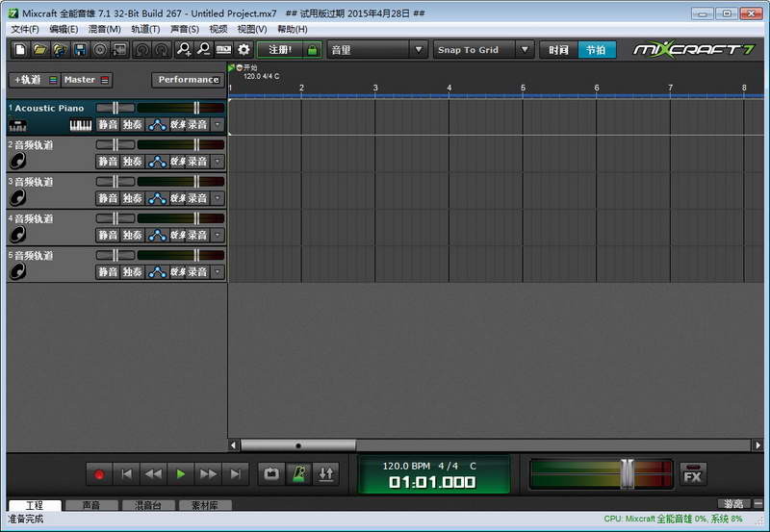770x532 pixels.
Task: Expand track 3 record options arrow
Action: [x=218, y=198]
